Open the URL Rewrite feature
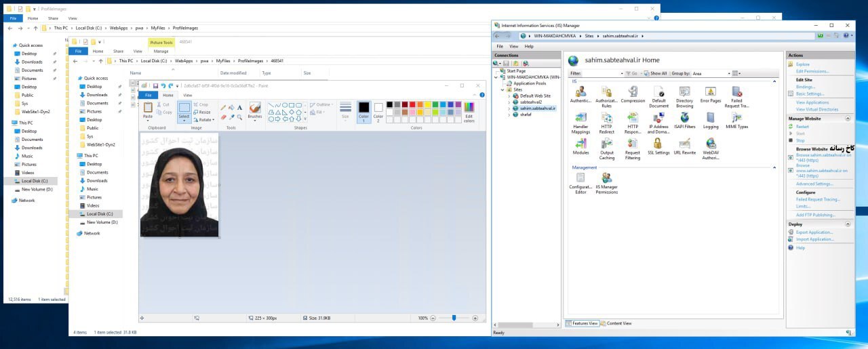868x349 pixels. pos(684,147)
